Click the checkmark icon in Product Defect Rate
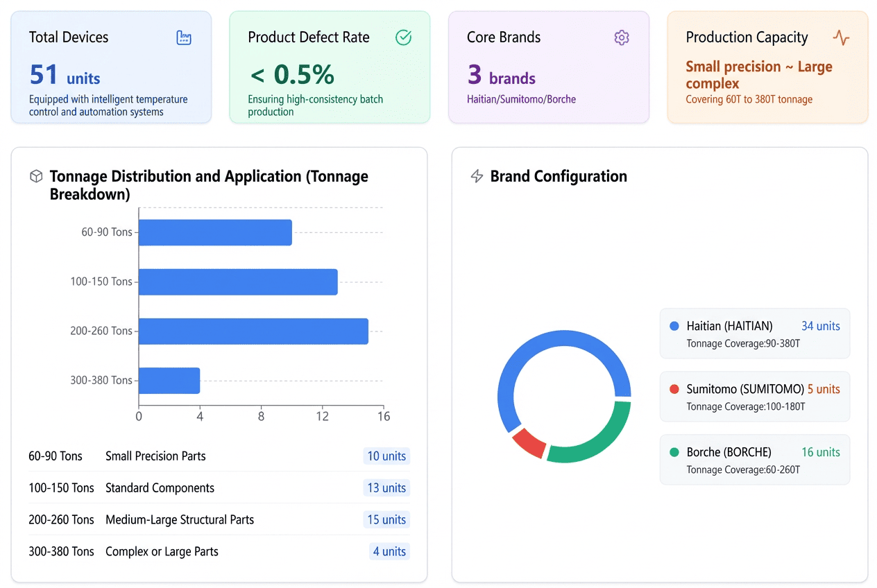The width and height of the screenshot is (877, 588). click(403, 38)
